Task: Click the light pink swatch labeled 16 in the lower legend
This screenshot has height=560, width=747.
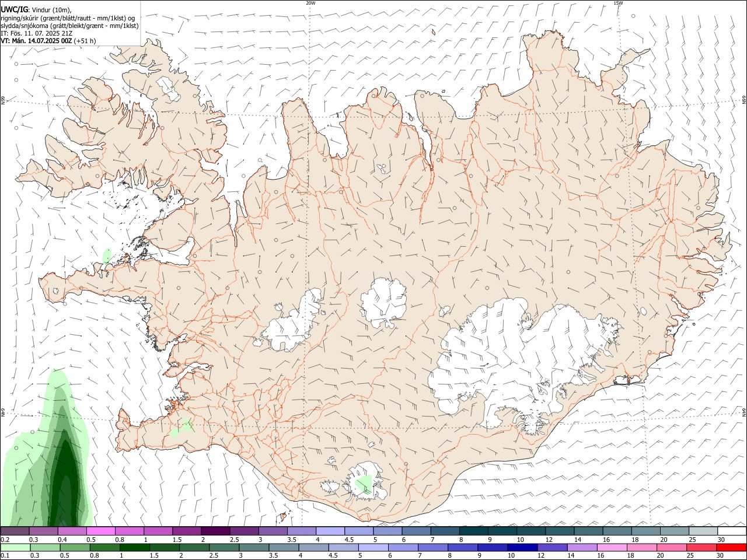Action: click(612, 547)
